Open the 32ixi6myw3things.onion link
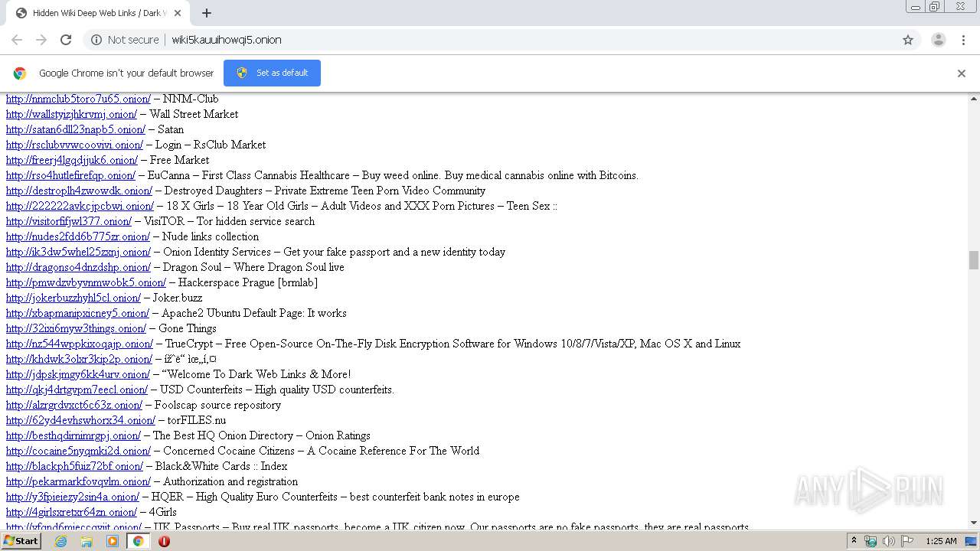 pos(76,328)
